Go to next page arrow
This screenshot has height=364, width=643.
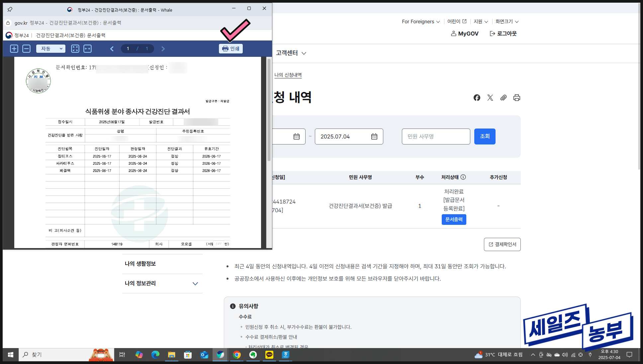(x=163, y=49)
